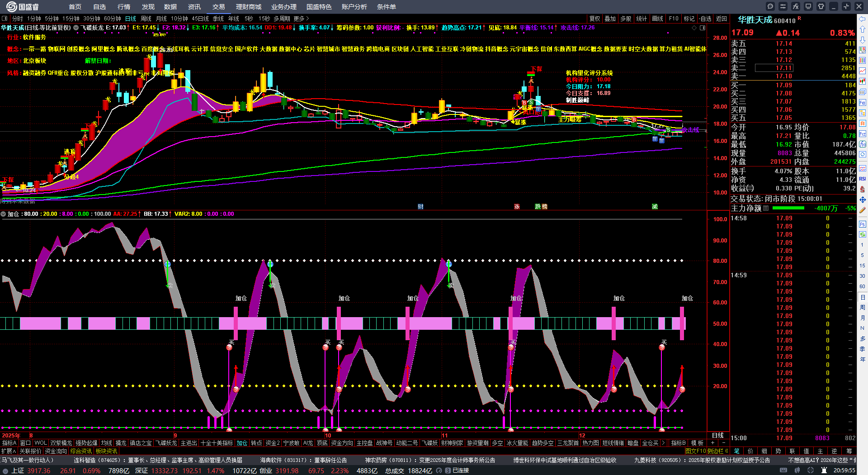The image size is (868, 475).
Task: Open the 指标B indicator list
Action: click(x=678, y=443)
